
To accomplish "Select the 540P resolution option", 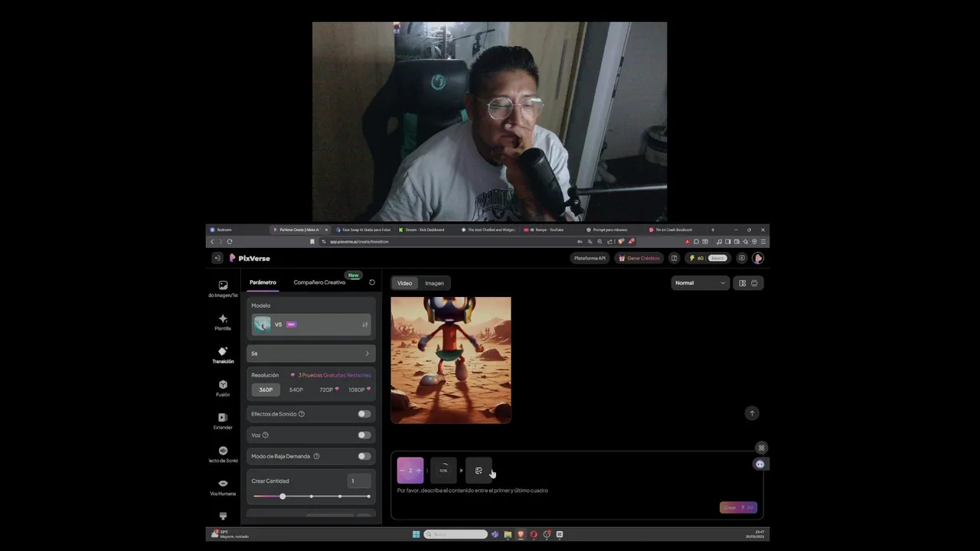I will 296,390.
